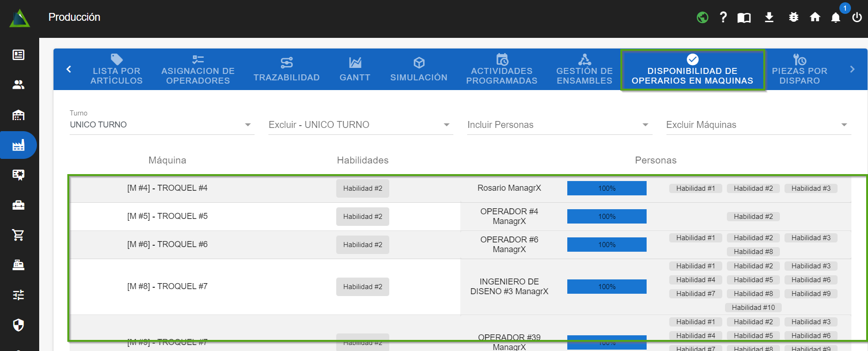
Task: Open the Excluir - UNICO TURNO dropdown
Action: [360, 125]
